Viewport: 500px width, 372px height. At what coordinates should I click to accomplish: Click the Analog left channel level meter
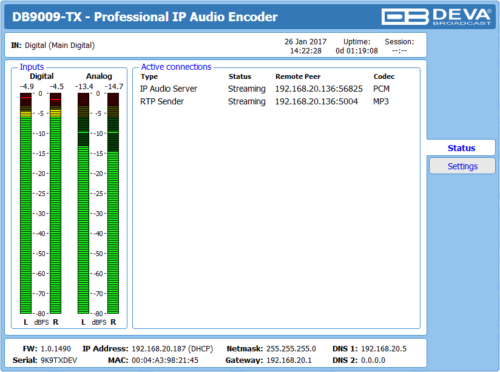click(83, 203)
